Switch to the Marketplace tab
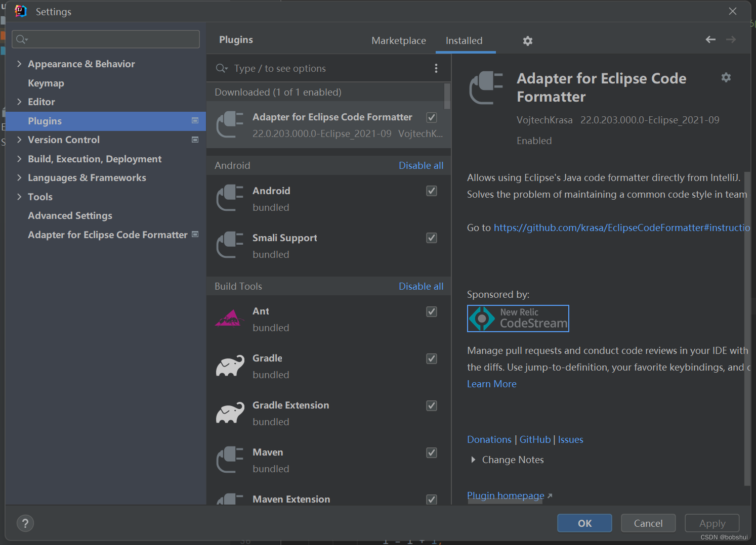Image resolution: width=756 pixels, height=545 pixels. point(399,40)
